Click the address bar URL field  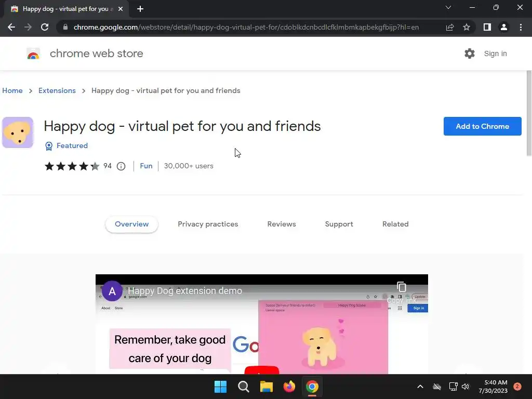(246, 27)
